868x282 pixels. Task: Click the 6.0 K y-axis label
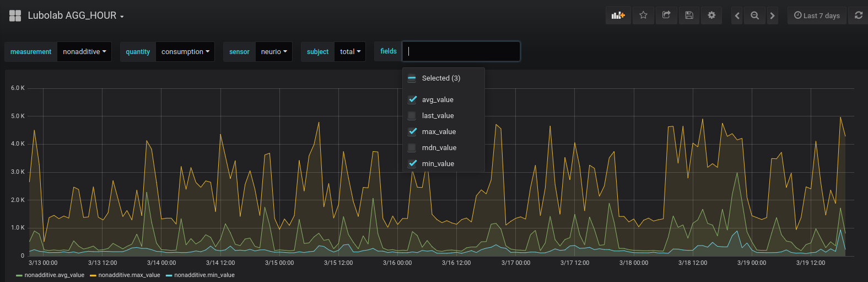point(18,88)
